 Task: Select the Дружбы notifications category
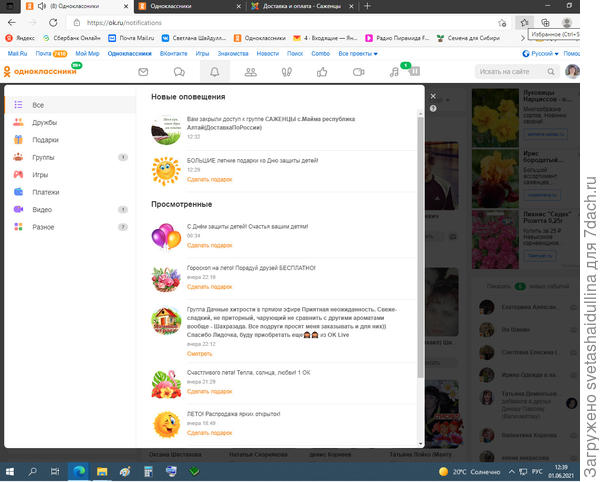point(70,122)
